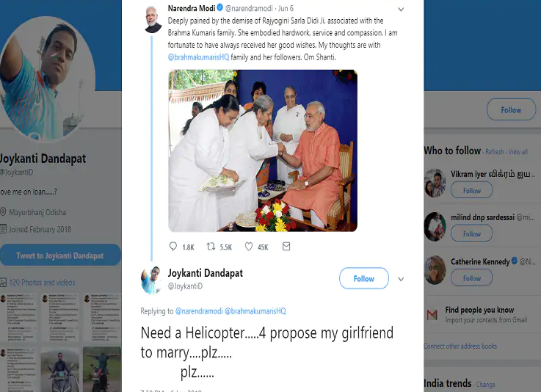The image size is (541, 392).
Task: Click the Gmail icon in Find people
Action: (432, 314)
